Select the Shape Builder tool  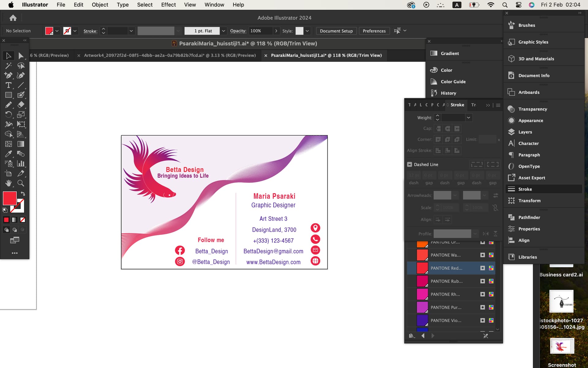click(9, 134)
